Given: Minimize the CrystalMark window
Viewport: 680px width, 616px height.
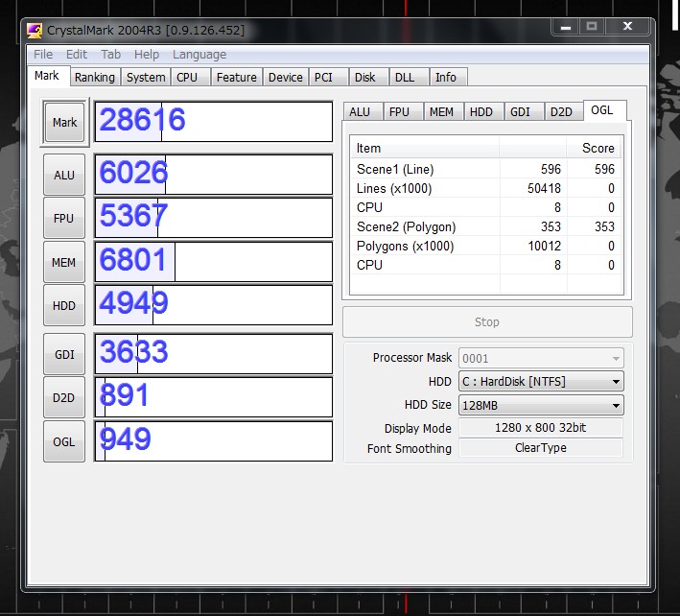Looking at the screenshot, I should 566,27.
